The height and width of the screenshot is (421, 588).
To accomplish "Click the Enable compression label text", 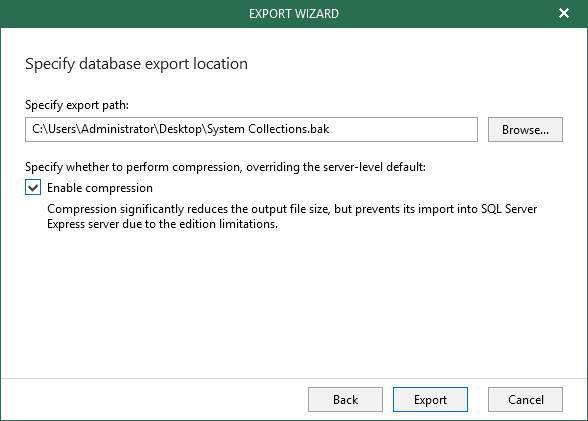I will pos(100,188).
